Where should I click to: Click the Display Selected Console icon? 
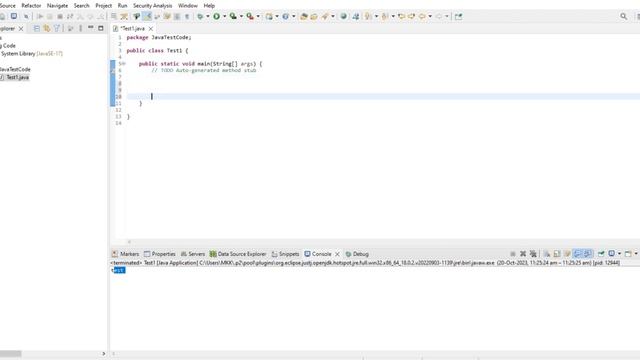pyautogui.click(x=611, y=254)
